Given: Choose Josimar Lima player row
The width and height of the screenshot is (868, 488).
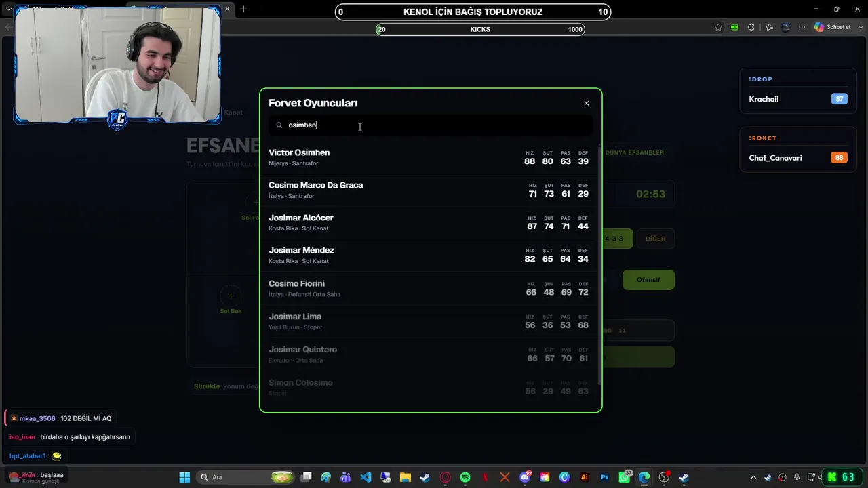Looking at the screenshot, I should 429,321.
